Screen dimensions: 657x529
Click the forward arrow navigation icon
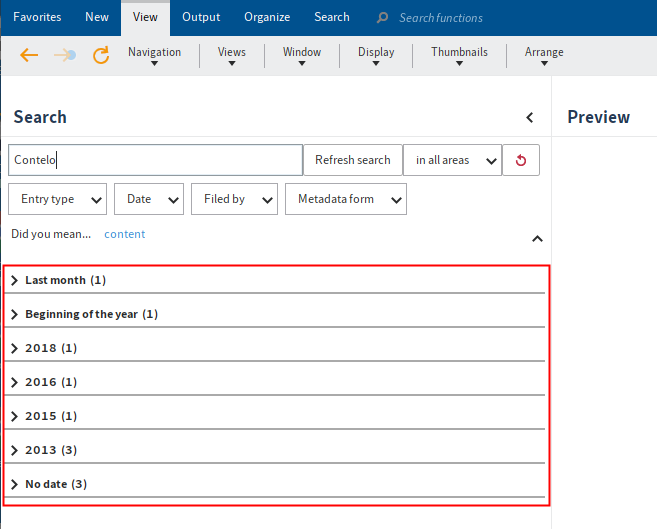[65, 55]
